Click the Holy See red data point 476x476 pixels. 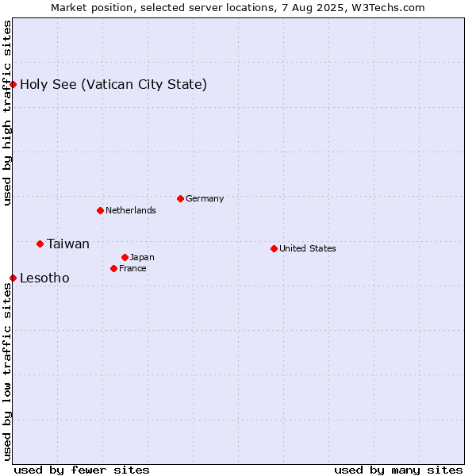click(x=13, y=84)
